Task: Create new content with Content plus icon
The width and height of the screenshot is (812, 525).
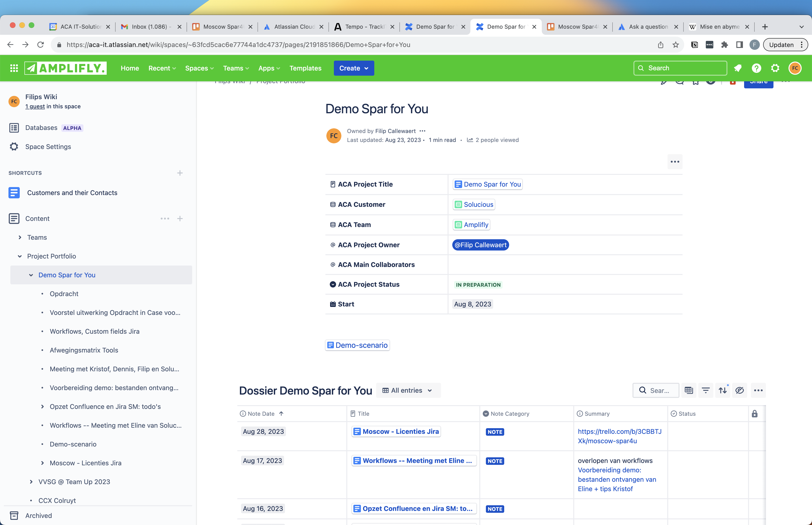Action: [180, 219]
